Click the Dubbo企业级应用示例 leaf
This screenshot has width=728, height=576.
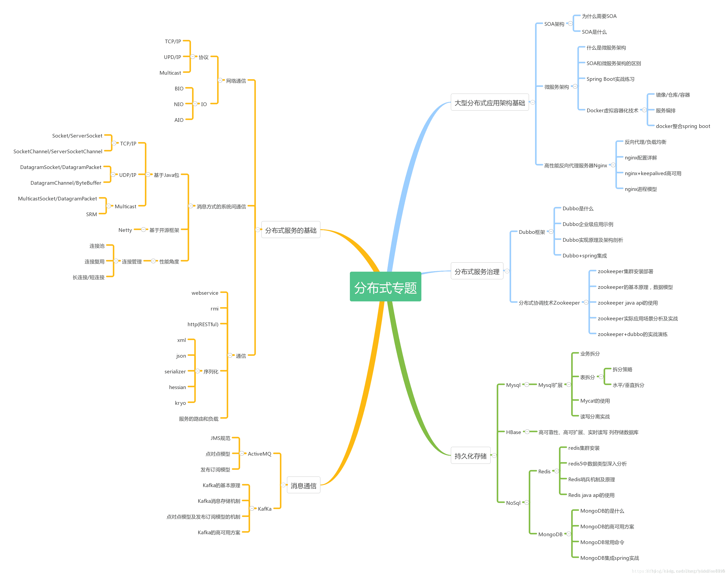(588, 224)
